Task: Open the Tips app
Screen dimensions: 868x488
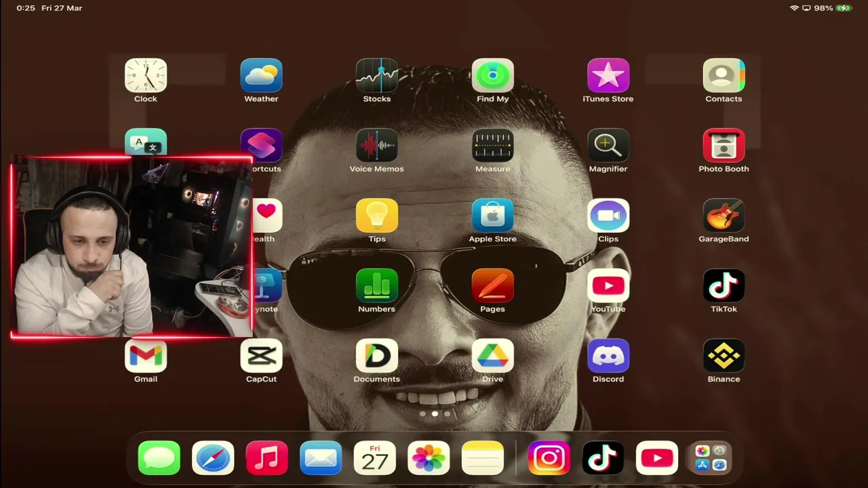Action: coord(377,216)
